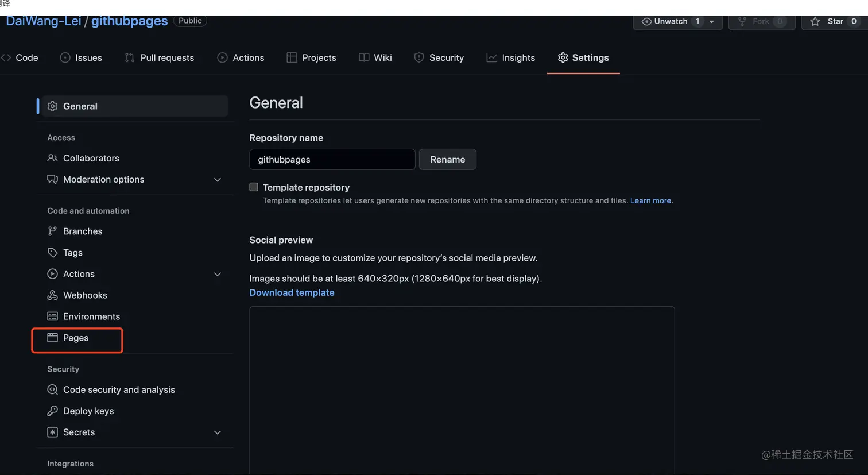Screen dimensions: 868x475
Task: Open the Unwatch dropdown arrow
Action: (x=712, y=22)
